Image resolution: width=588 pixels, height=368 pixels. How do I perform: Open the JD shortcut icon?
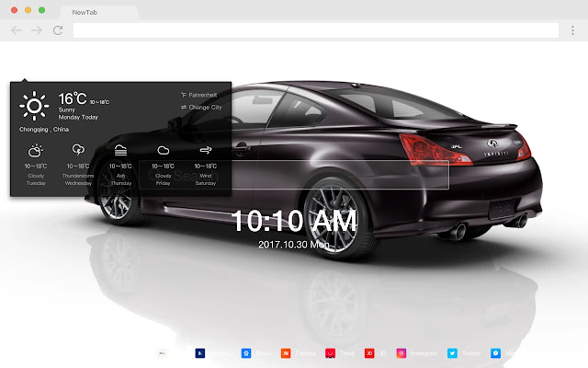369,353
